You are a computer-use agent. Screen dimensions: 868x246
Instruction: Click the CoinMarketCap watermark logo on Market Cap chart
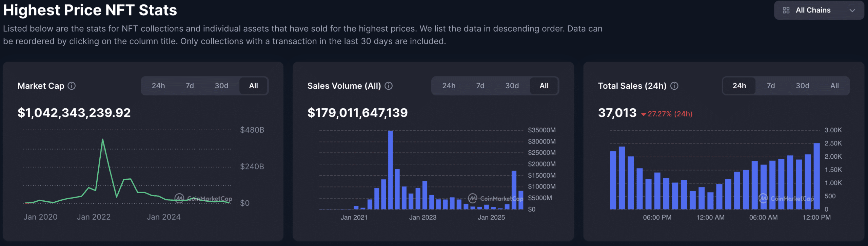(179, 198)
